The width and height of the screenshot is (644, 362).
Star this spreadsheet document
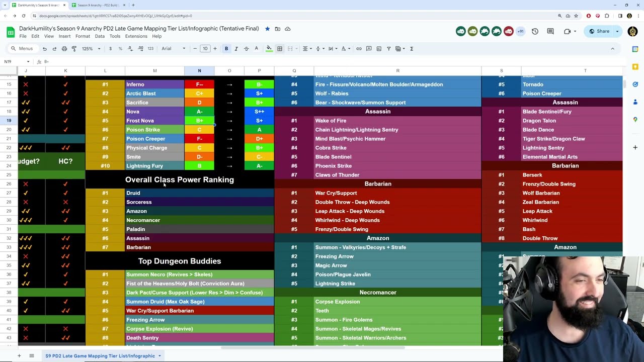click(268, 29)
